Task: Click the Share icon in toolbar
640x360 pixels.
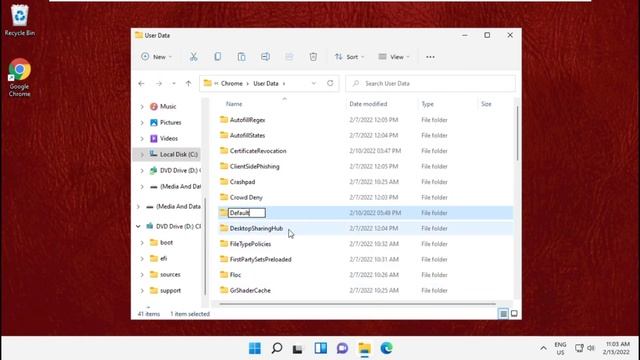Action: tap(289, 57)
